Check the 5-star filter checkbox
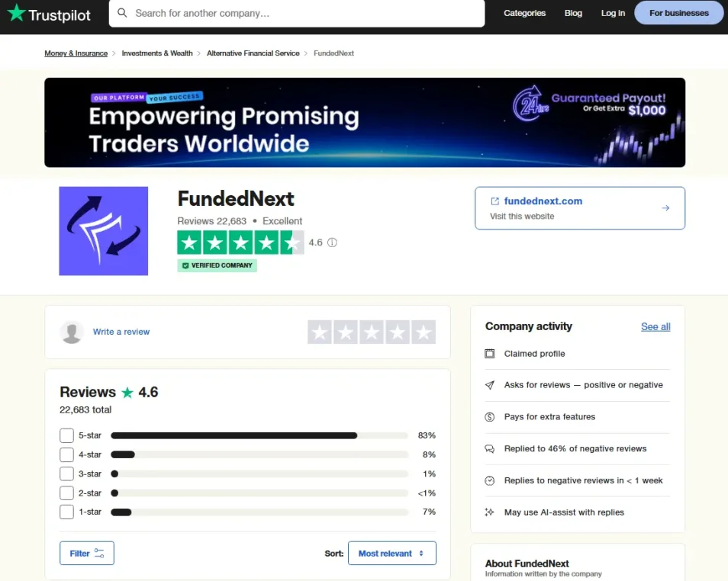The image size is (728, 581). coord(66,435)
